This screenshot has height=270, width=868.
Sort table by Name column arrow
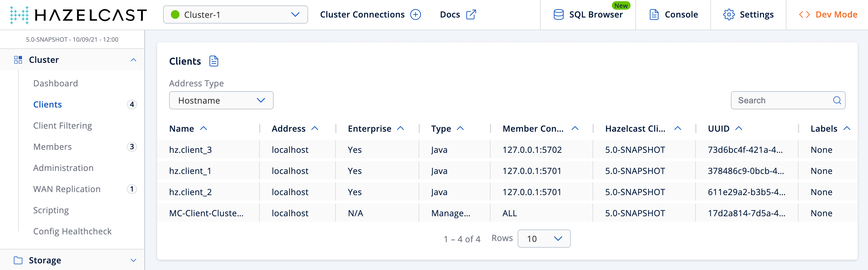[204, 128]
